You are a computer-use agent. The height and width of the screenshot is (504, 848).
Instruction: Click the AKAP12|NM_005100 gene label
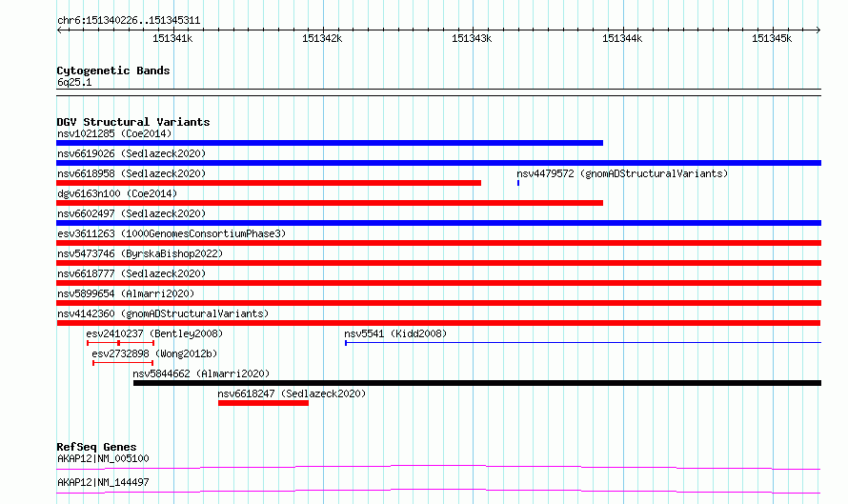tap(103, 458)
